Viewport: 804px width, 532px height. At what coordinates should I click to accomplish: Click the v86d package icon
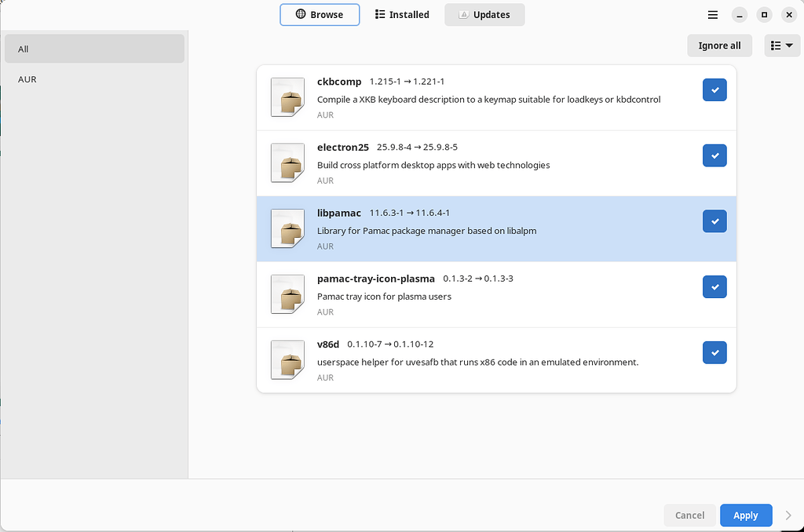pos(287,360)
